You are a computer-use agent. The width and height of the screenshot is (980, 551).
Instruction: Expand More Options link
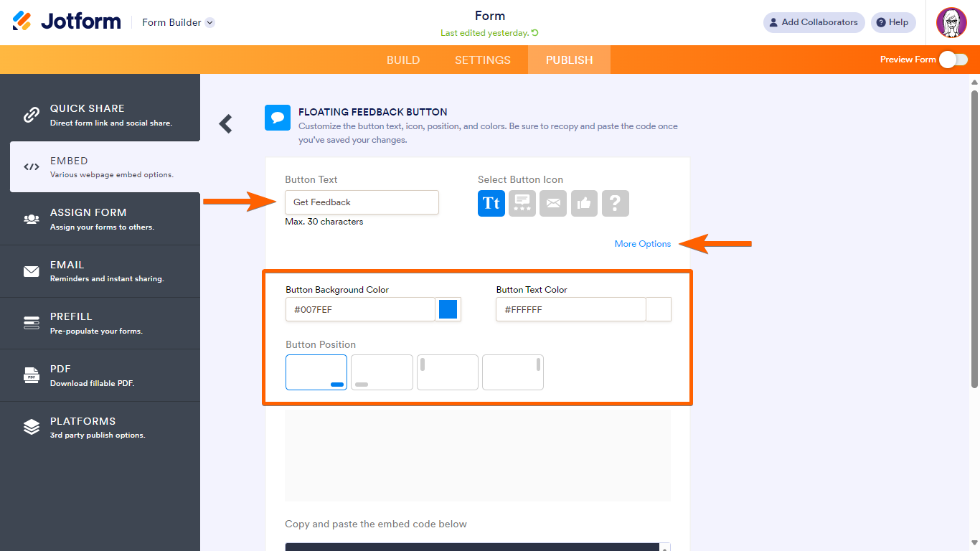(x=643, y=244)
